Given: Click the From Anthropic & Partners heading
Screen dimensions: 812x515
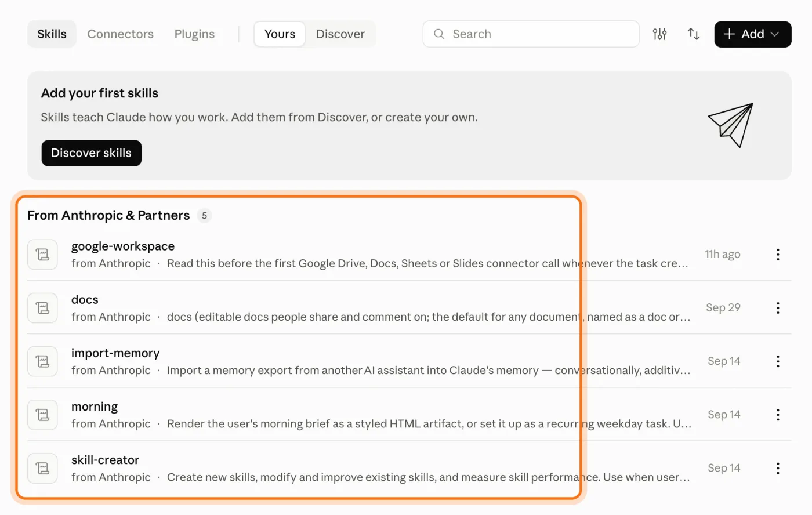Looking at the screenshot, I should click(x=108, y=216).
